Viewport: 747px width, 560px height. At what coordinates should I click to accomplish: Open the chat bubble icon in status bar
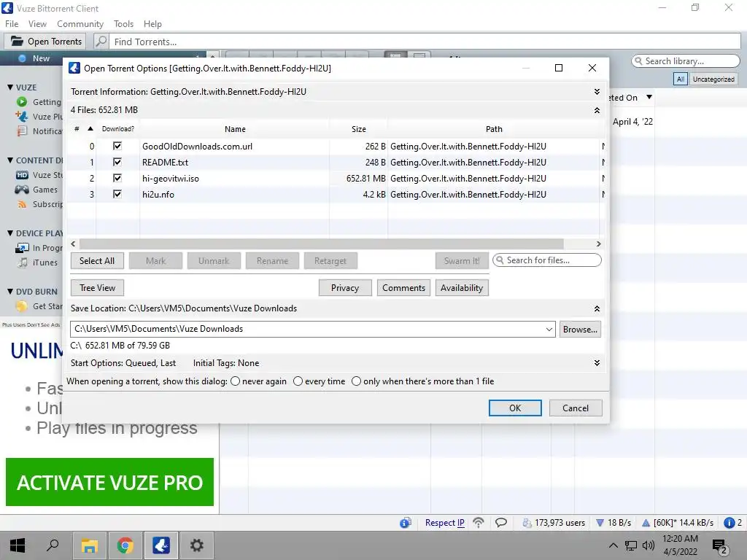[500, 522]
